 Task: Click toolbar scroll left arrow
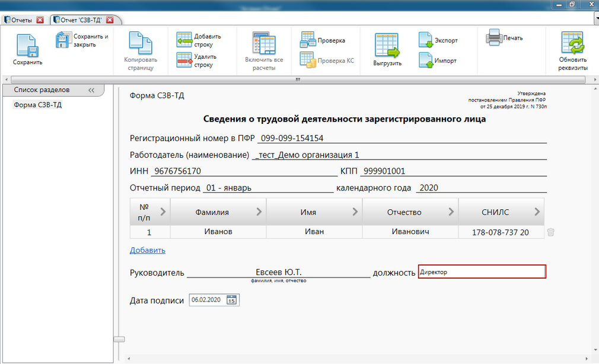(6, 79)
